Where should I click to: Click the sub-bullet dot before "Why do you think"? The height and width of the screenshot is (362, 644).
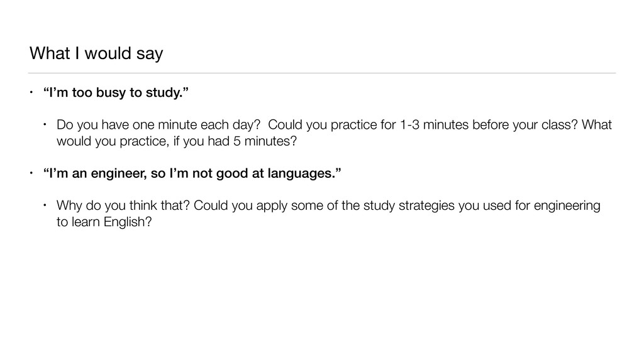coord(45,206)
